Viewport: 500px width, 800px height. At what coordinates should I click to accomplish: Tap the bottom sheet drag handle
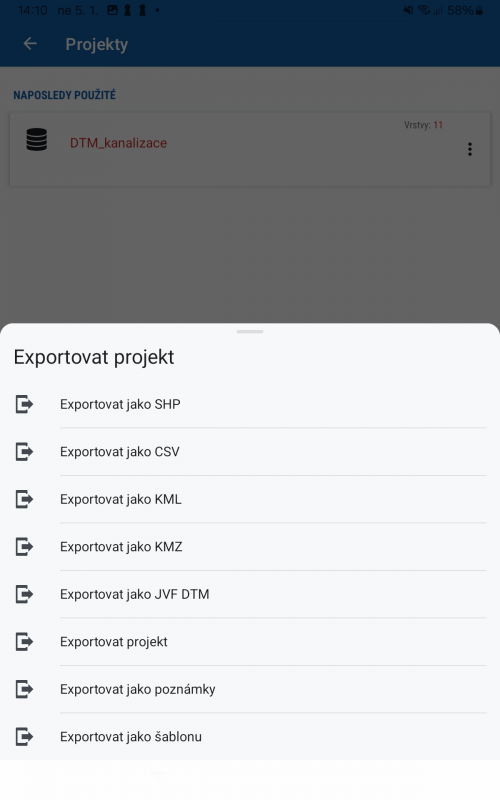click(250, 332)
